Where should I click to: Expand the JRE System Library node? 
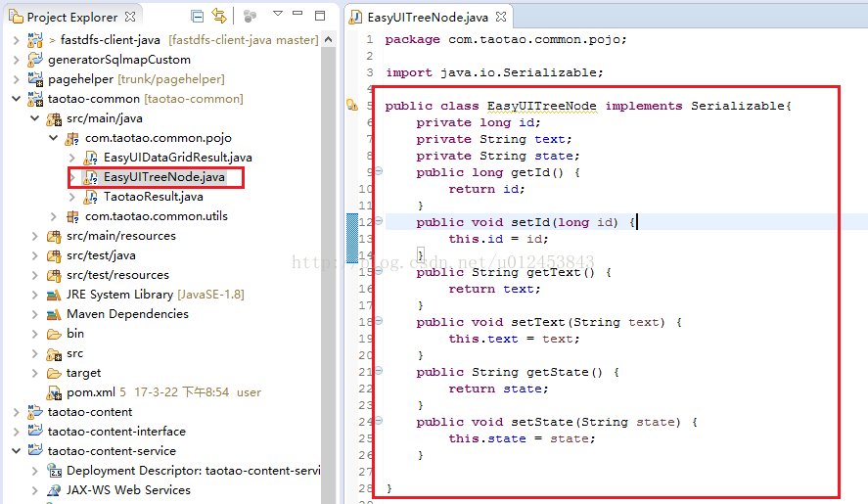tap(35, 295)
